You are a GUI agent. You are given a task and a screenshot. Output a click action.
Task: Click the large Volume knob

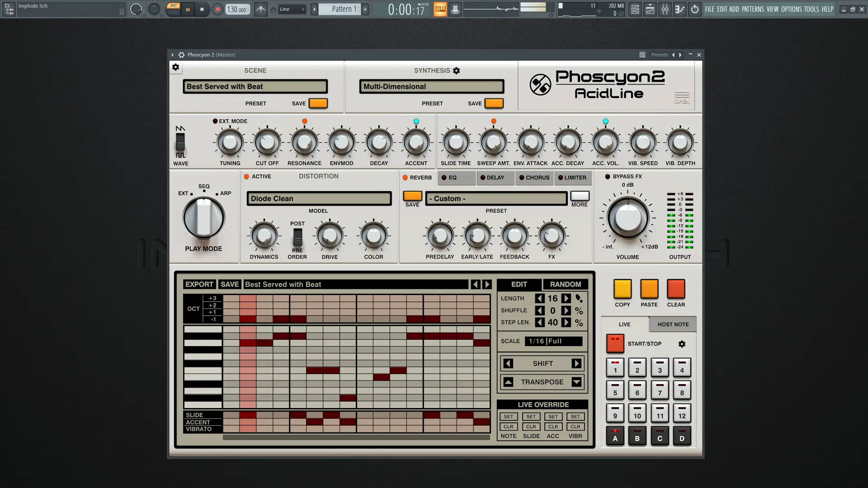pyautogui.click(x=627, y=218)
